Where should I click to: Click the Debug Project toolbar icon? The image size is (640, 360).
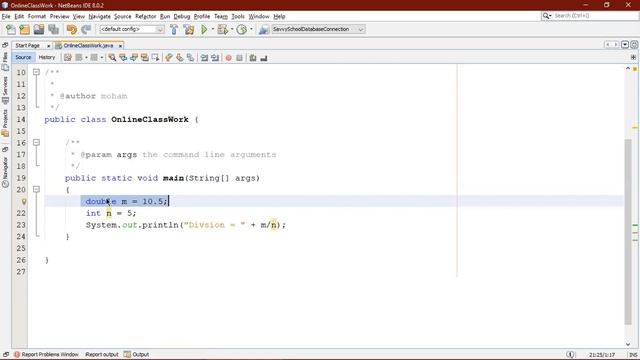click(222, 29)
